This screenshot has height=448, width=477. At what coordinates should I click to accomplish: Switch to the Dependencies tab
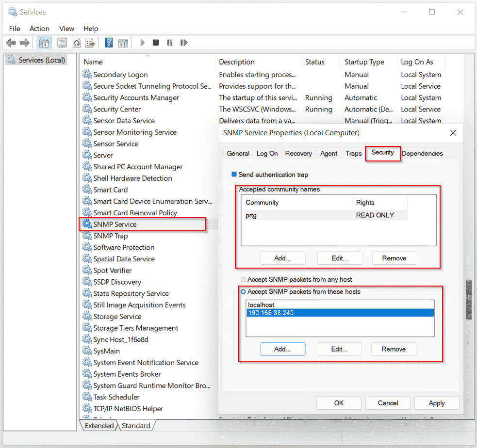(x=422, y=154)
